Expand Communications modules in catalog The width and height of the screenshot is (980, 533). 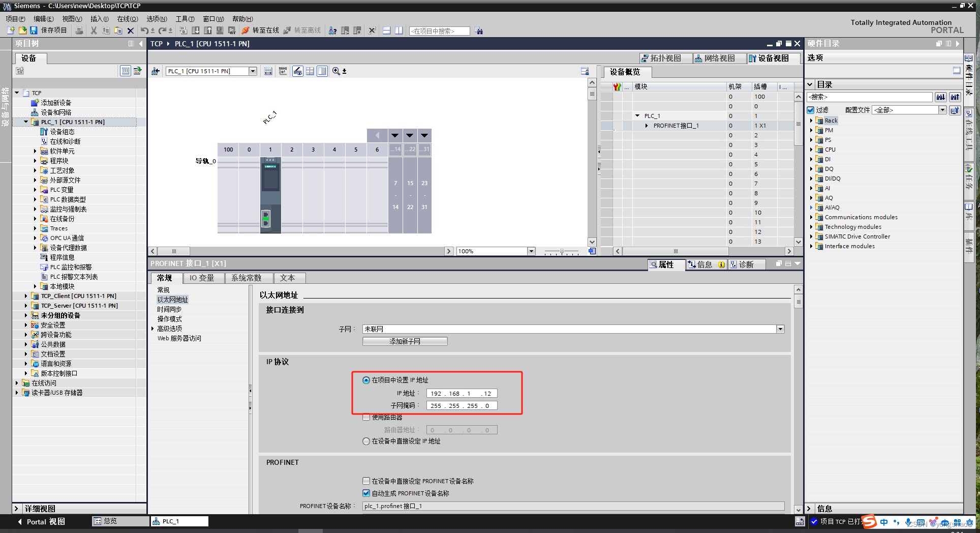[811, 217]
